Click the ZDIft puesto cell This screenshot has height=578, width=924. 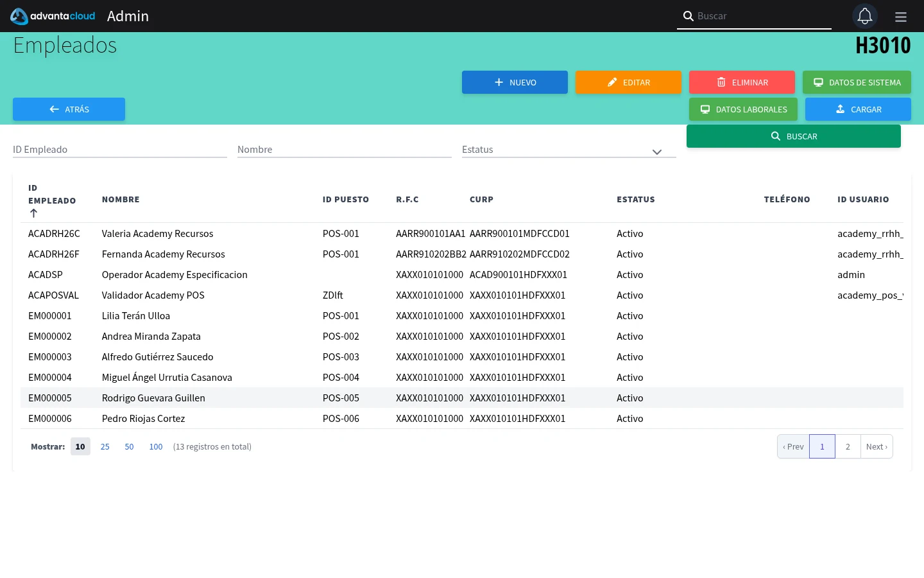333,295
